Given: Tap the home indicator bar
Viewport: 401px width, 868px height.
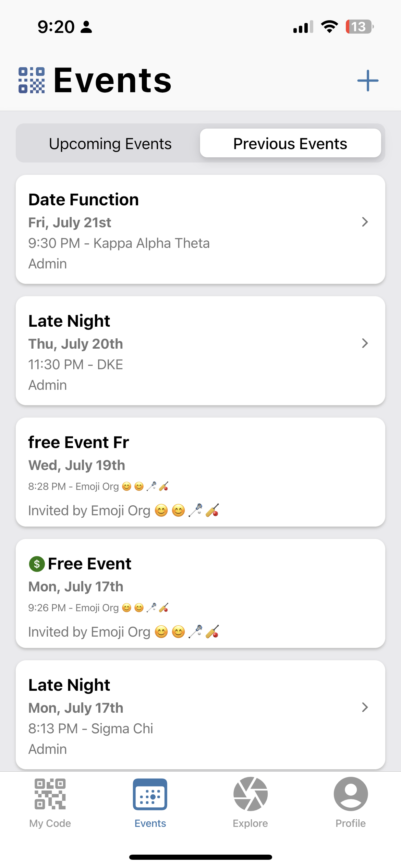Looking at the screenshot, I should (200, 857).
